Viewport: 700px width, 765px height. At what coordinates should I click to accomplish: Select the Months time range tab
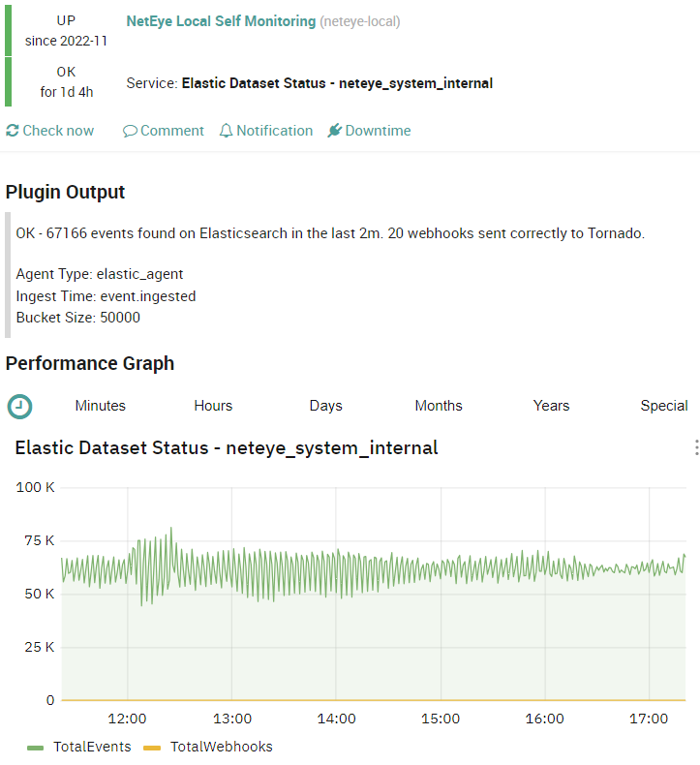coord(439,406)
